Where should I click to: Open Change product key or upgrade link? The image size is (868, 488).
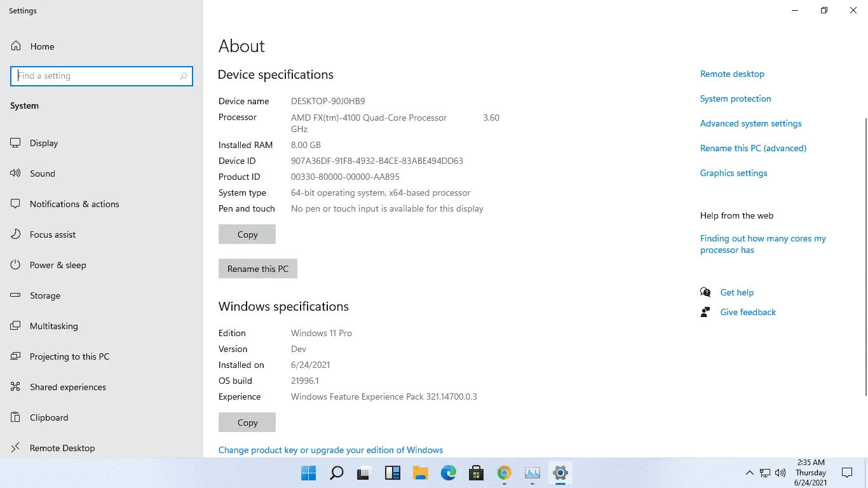330,450
